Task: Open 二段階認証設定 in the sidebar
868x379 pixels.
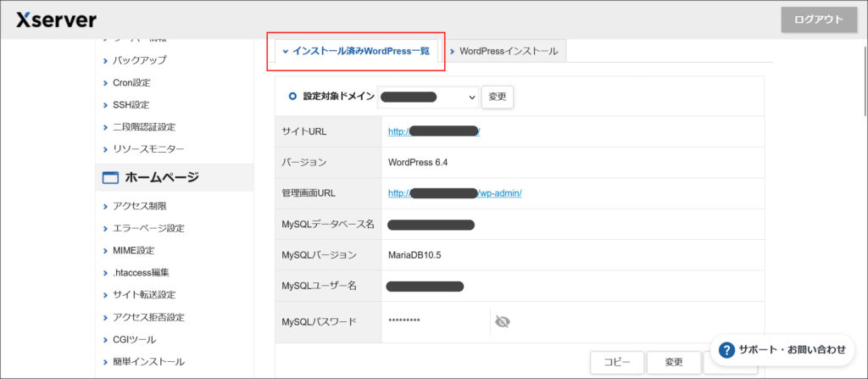Action: 144,127
